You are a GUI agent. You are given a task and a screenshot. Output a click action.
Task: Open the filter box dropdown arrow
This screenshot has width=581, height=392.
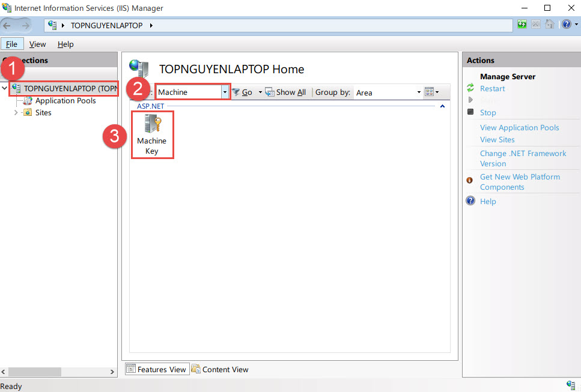click(225, 92)
